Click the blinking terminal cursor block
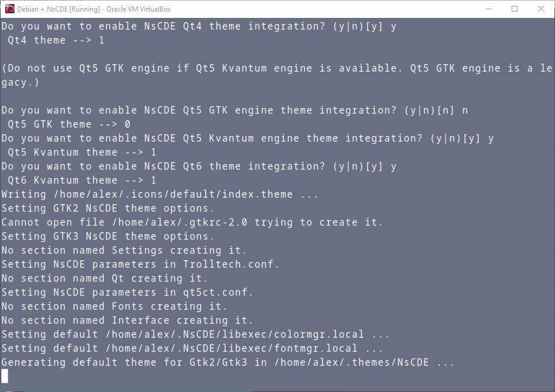 [x=5, y=376]
